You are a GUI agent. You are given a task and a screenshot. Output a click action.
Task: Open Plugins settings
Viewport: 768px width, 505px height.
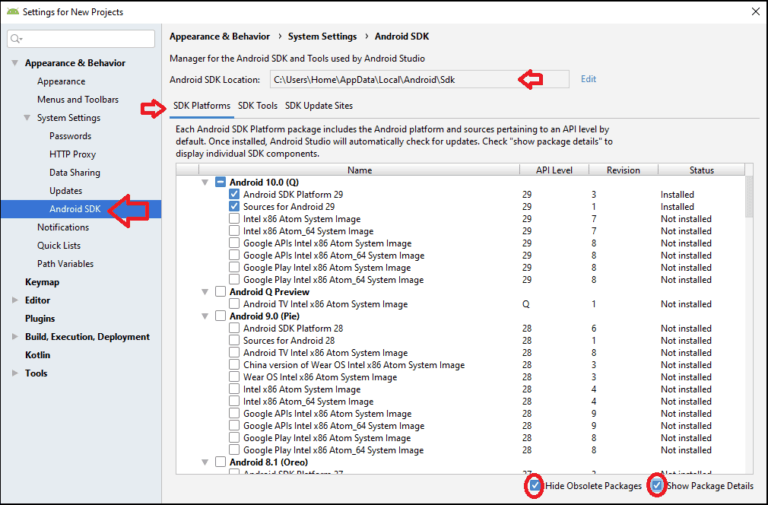[40, 318]
